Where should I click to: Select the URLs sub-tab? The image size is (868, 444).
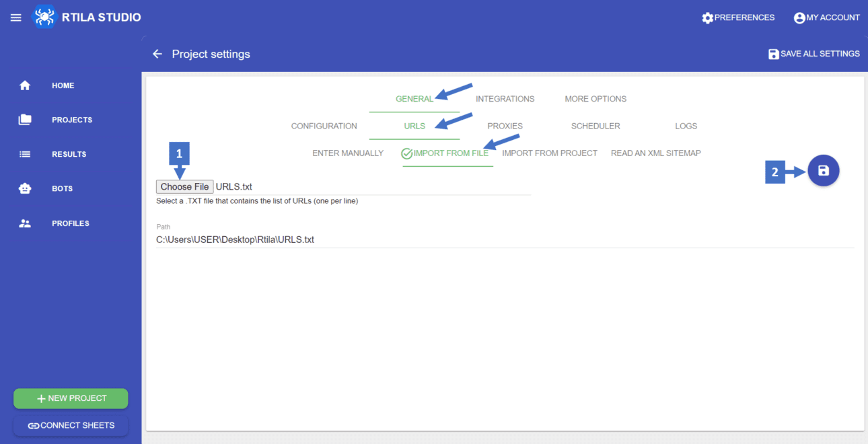click(x=414, y=126)
